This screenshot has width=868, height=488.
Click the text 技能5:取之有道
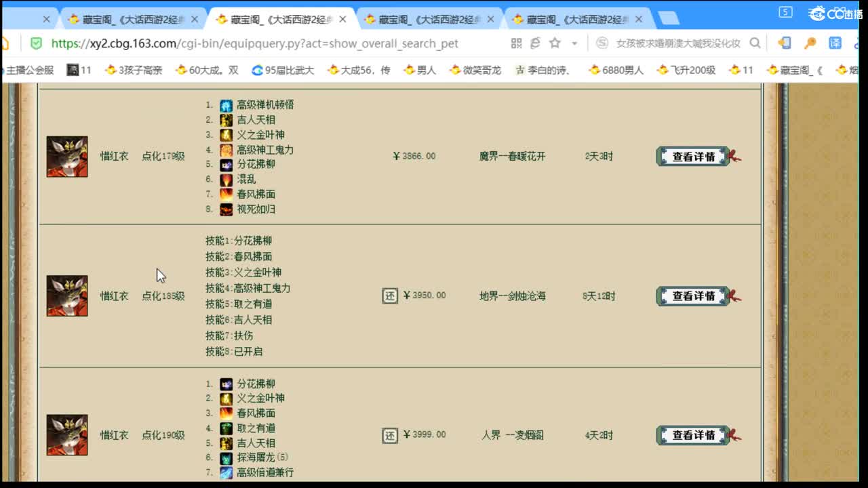239,304
